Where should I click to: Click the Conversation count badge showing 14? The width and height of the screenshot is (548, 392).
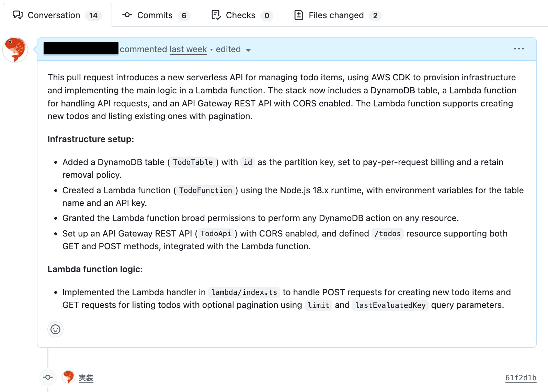[x=93, y=16]
